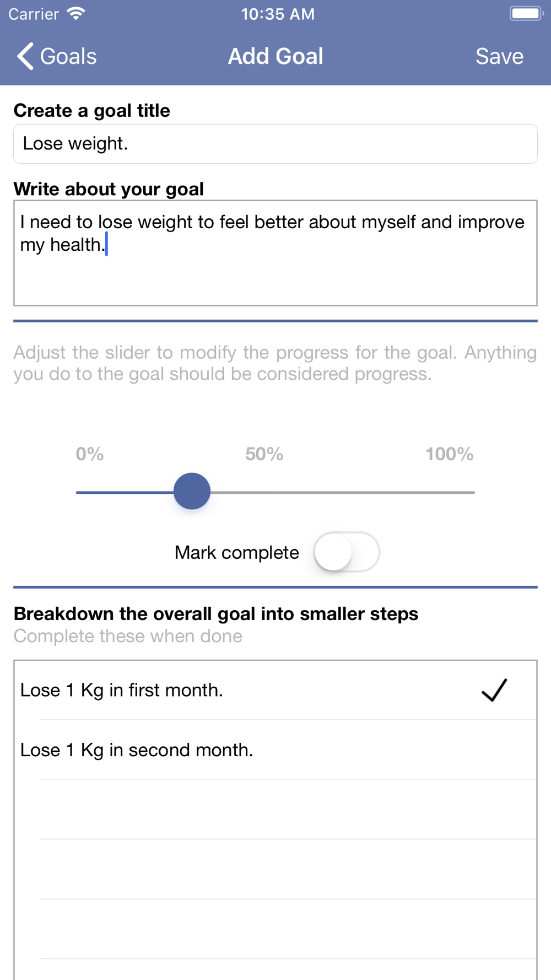Tap the Wi-Fi status icon
The height and width of the screenshot is (980, 551).
(76, 14)
